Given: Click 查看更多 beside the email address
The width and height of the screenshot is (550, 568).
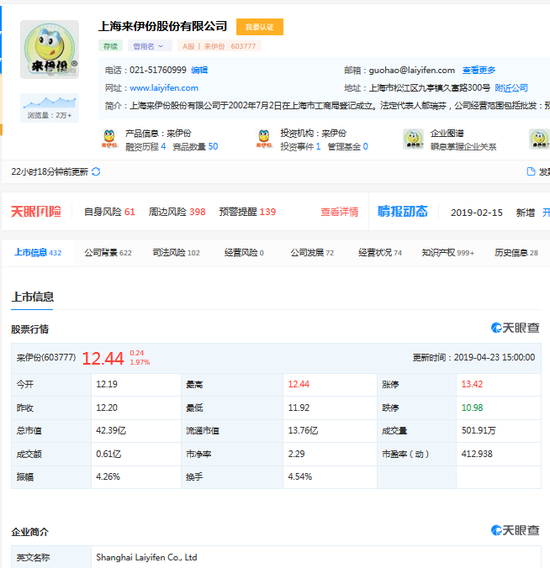Looking at the screenshot, I should [479, 70].
